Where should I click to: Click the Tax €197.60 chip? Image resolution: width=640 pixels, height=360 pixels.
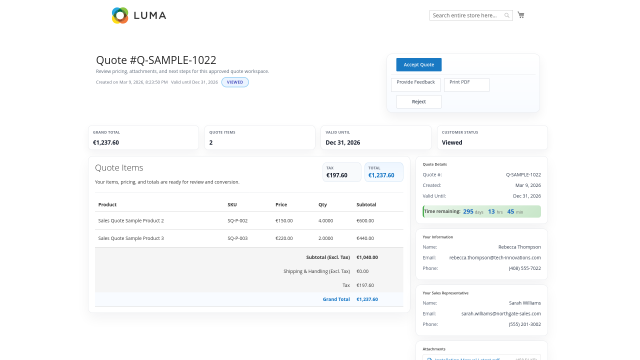(x=342, y=172)
